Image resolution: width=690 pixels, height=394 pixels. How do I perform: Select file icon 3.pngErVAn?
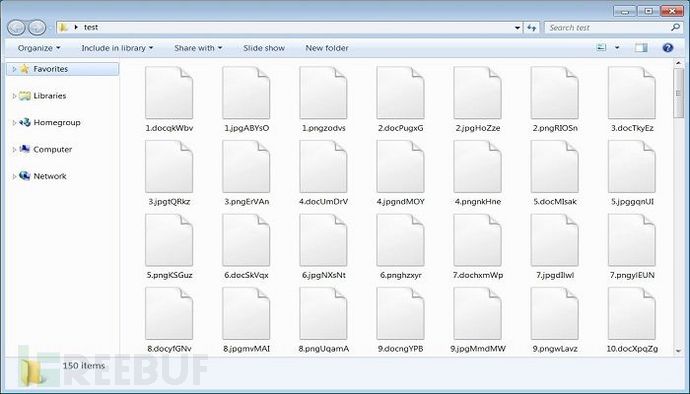[x=246, y=166]
